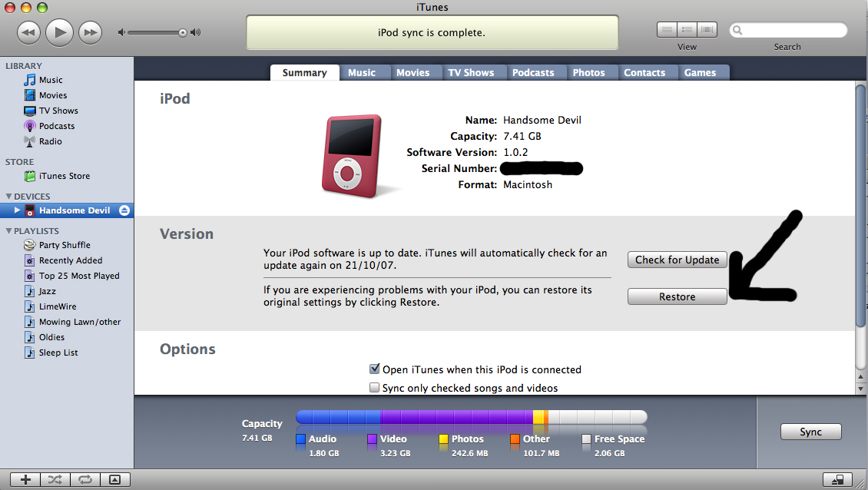The image size is (868, 490).
Task: Open Party Shuffle playlist
Action: point(65,245)
